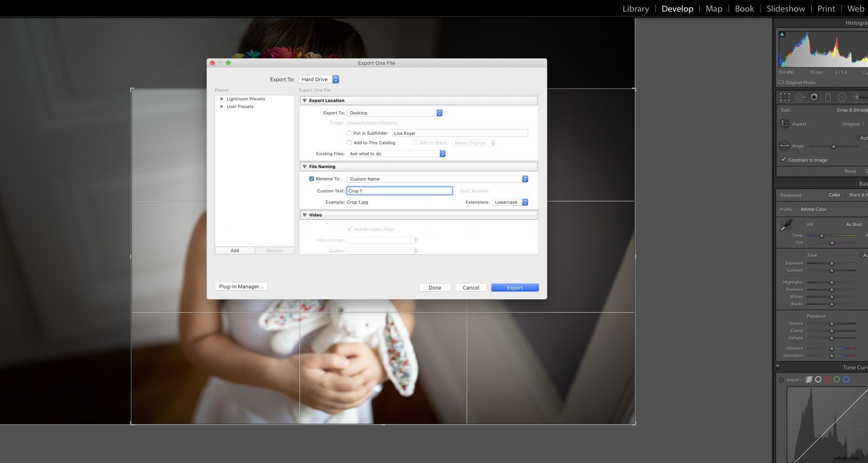Expand the Lightroom Presets list
This screenshot has width=868, height=463.
pyautogui.click(x=222, y=99)
